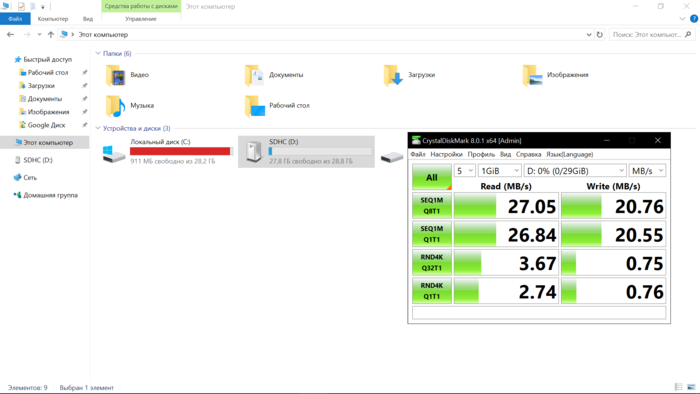
Task: Select Сеть in navigation pane
Action: point(30,178)
